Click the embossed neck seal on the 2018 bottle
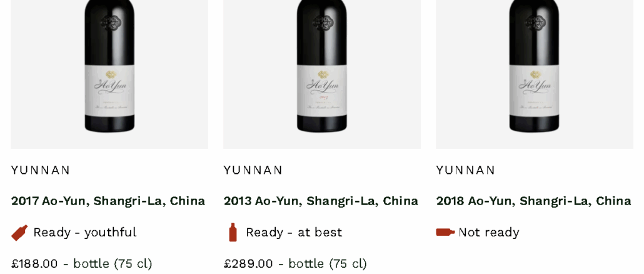 tap(536, 22)
